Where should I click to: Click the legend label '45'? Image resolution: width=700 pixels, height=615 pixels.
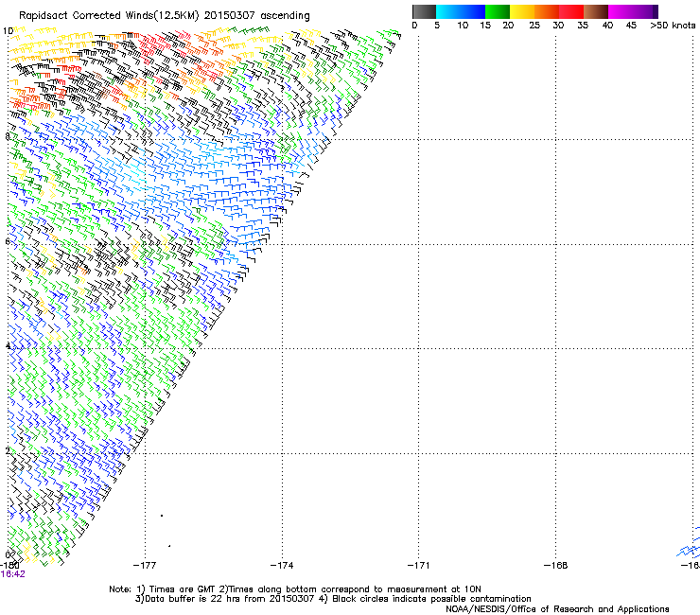click(631, 26)
